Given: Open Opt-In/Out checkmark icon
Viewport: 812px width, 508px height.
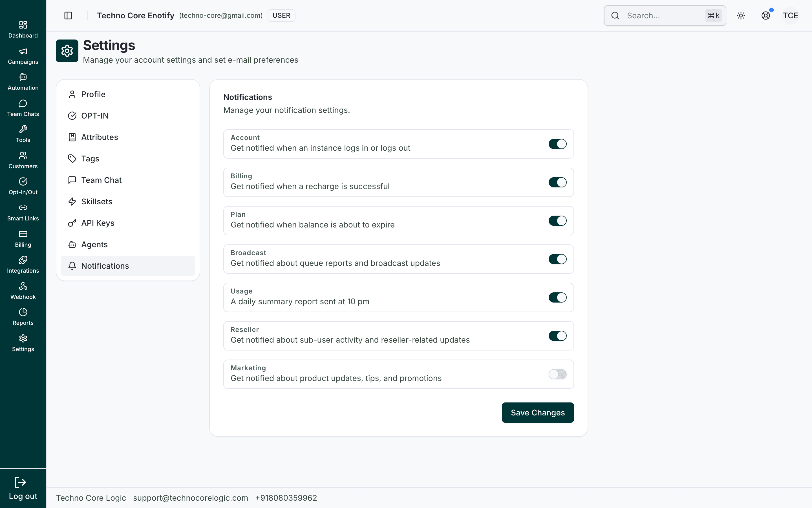Looking at the screenshot, I should 23,181.
